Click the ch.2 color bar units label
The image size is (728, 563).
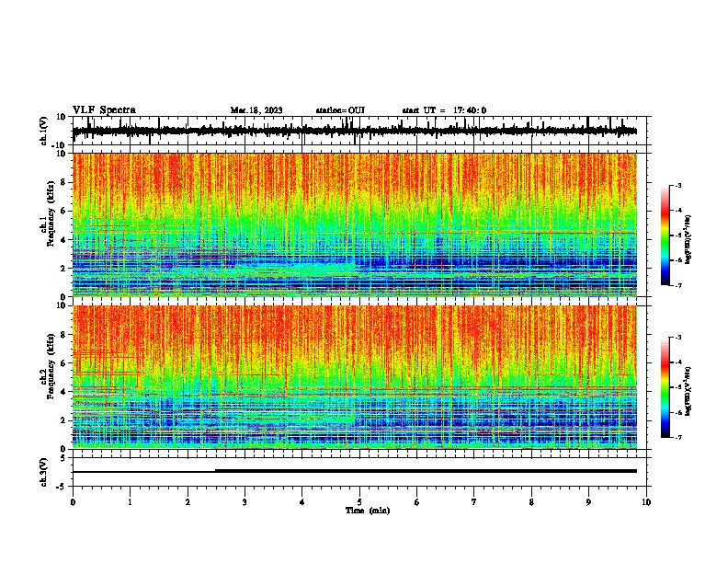point(688,392)
